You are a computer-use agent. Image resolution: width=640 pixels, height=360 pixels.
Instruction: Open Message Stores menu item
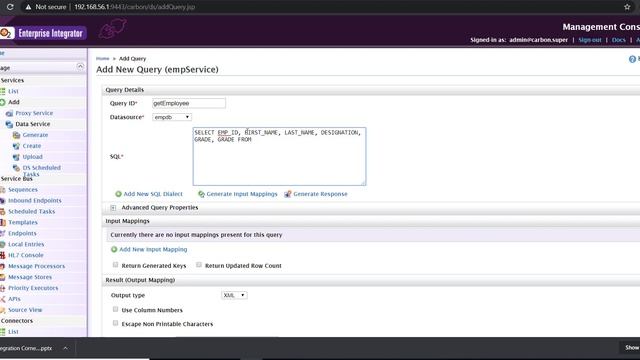[30, 277]
